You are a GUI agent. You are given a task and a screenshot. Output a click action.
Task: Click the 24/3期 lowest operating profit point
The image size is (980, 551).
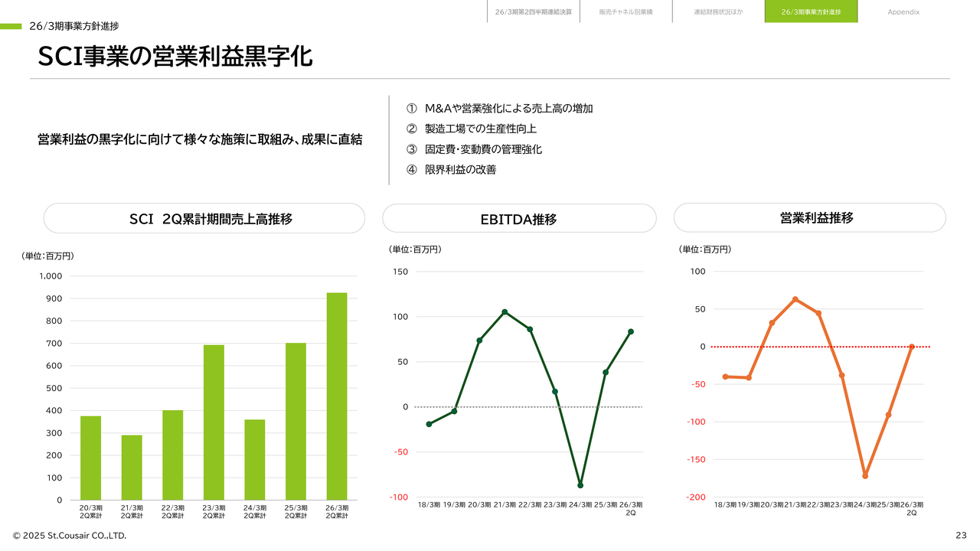tap(865, 476)
